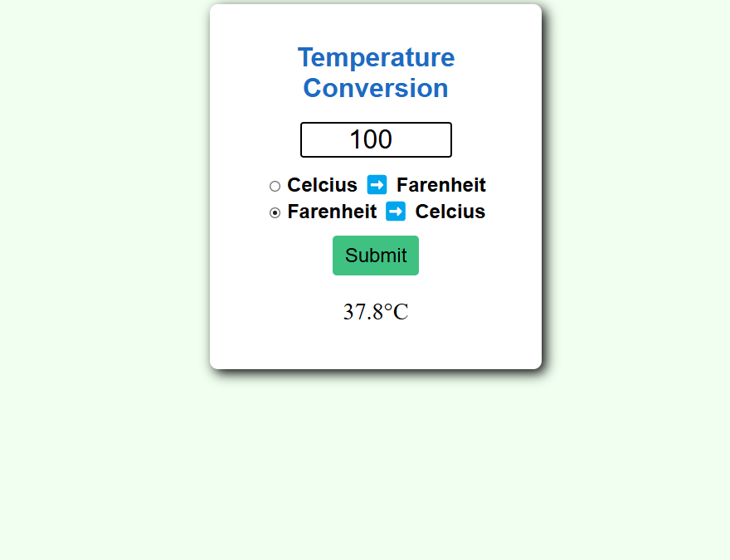This screenshot has height=560, width=730.
Task: Select the Farenheit to Celcius radio button
Action: tap(275, 212)
